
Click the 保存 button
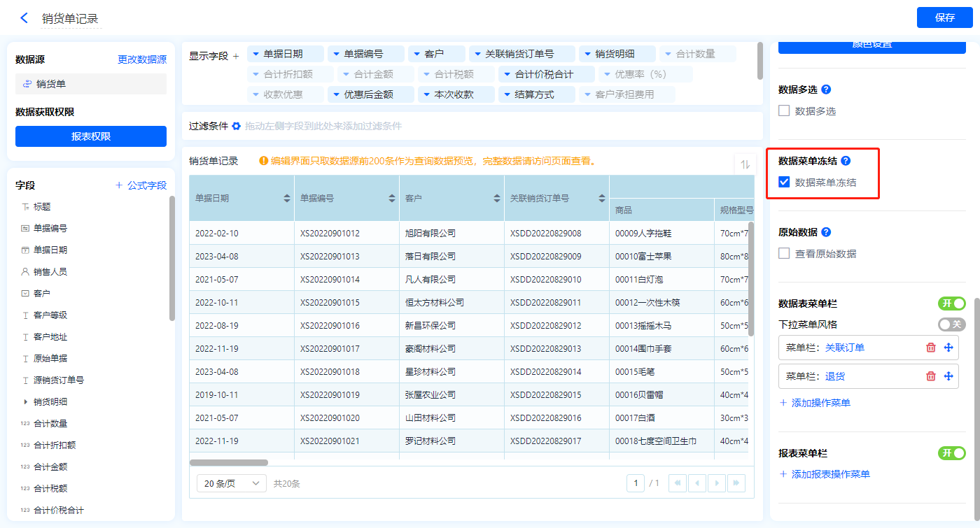click(944, 17)
